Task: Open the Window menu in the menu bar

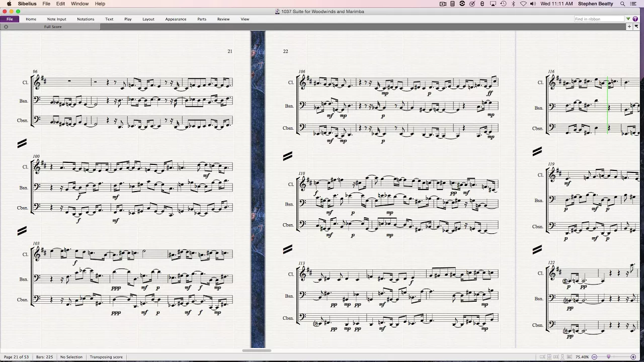Action: click(x=79, y=4)
